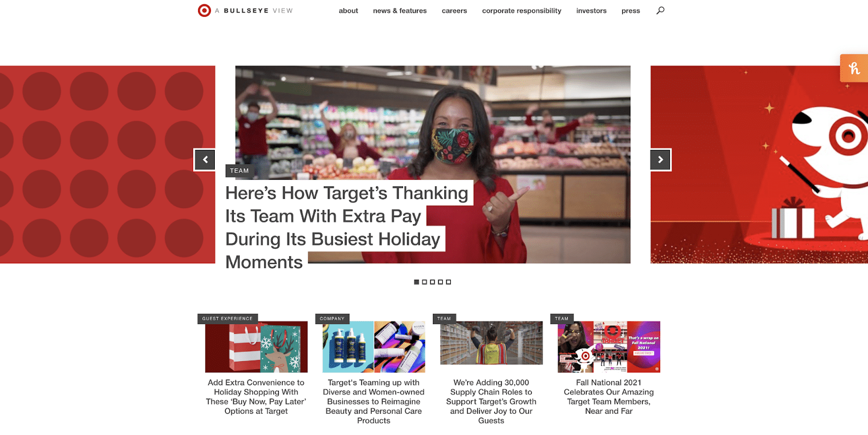
Task: Select the fifth carousel dot indicator
Action: point(449,282)
